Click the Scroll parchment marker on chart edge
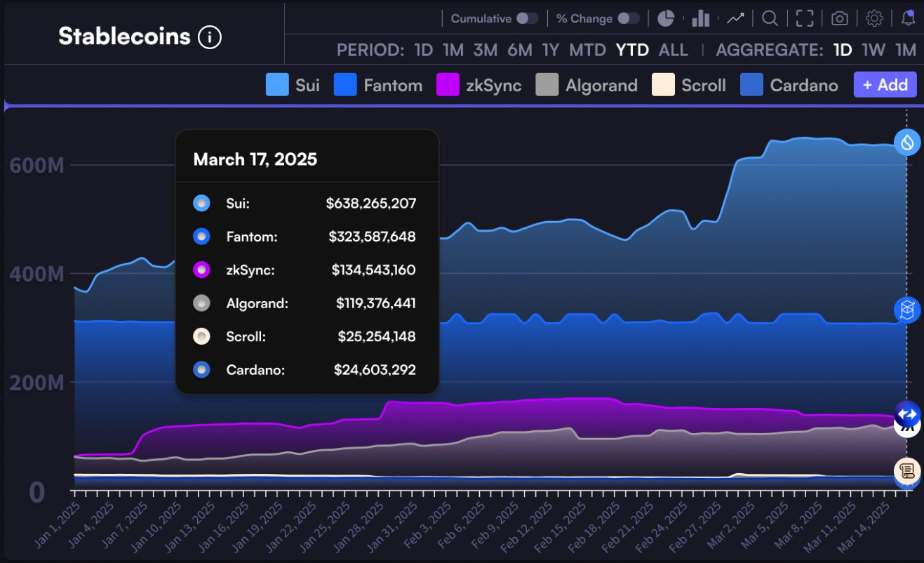The height and width of the screenshot is (563, 924). (x=907, y=470)
